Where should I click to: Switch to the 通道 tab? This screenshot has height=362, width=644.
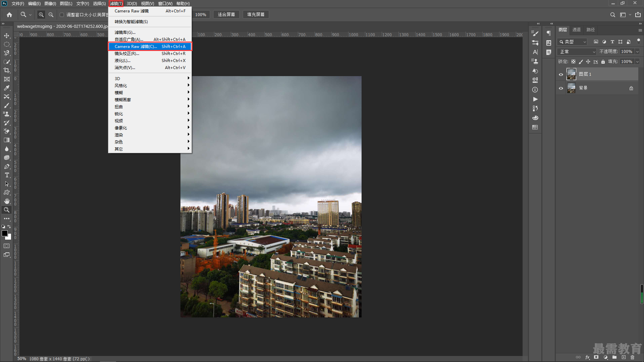pos(577,29)
